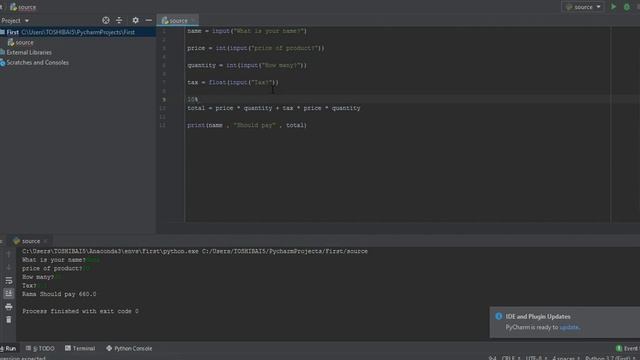Click 'Process finished with exit code 0'
640x360 pixels.
point(80,311)
